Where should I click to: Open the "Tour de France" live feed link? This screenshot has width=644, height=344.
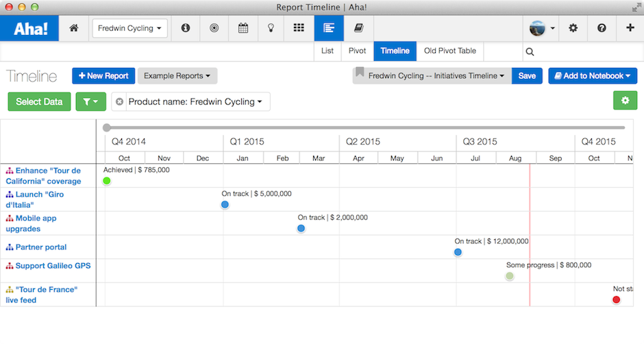click(42, 295)
